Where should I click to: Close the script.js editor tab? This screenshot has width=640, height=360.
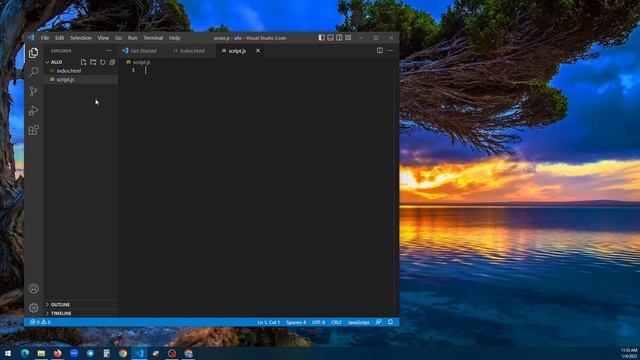click(258, 51)
